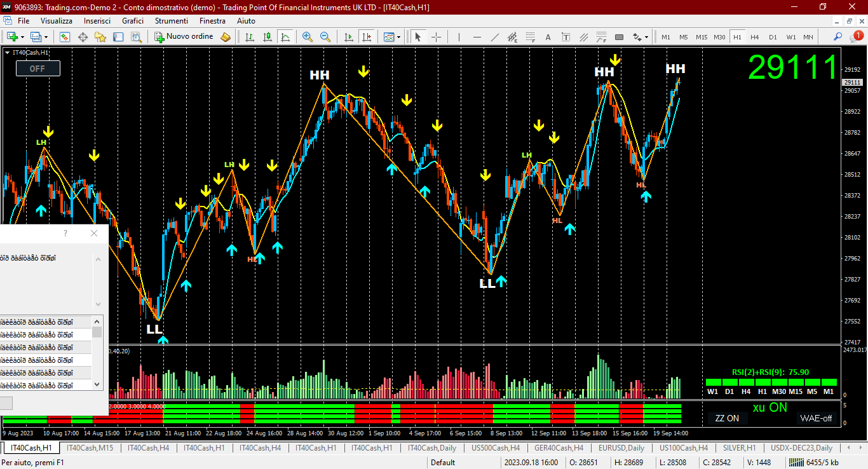Viewport: 868px width, 469px height.
Task: Open the new chart icon
Action: pyautogui.click(x=12, y=37)
